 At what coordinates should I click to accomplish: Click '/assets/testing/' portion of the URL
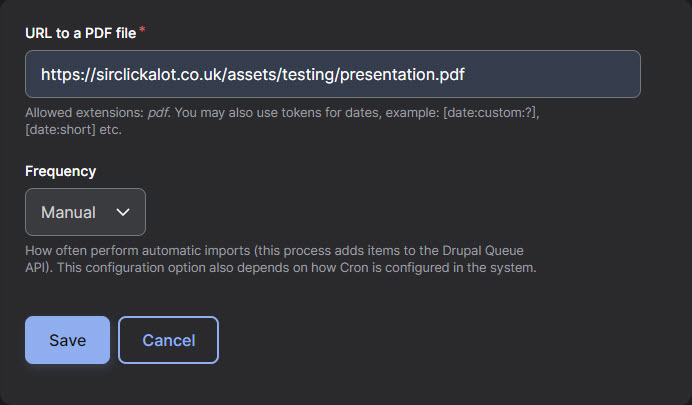tap(282, 74)
